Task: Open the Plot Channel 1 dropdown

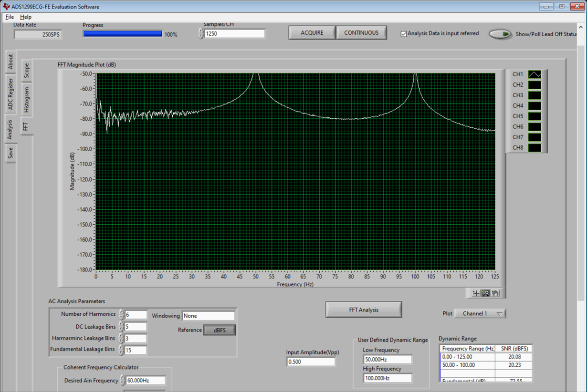Action: pos(479,313)
